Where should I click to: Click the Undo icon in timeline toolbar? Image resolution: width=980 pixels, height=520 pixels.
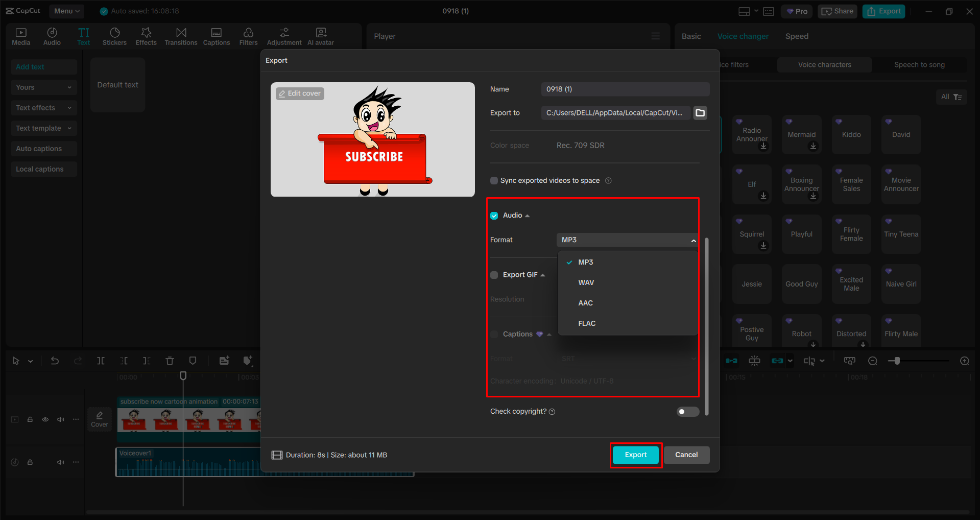[x=55, y=361]
